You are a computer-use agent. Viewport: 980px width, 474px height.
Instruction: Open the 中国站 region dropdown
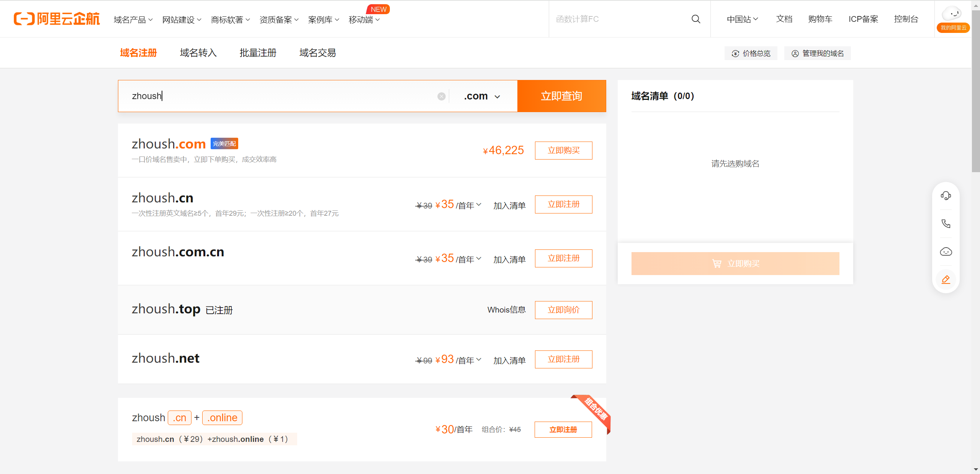coord(742,19)
